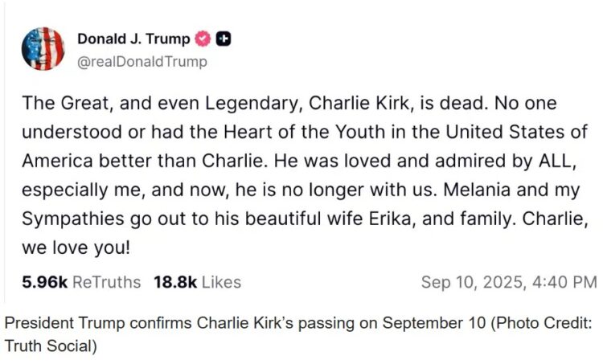Open the @realDonaldTrump handle link
This screenshot has height=364, width=603.
point(142,61)
